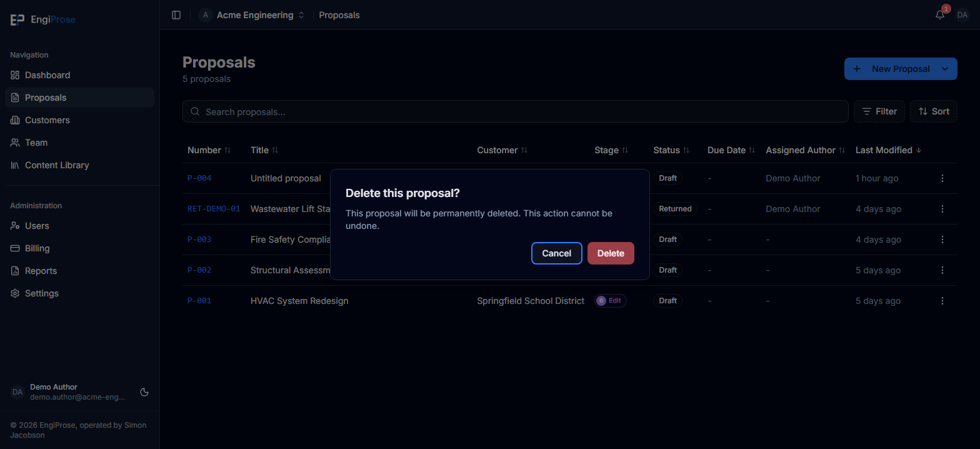
Task: Click the Search proposals field
Action: pos(515,111)
